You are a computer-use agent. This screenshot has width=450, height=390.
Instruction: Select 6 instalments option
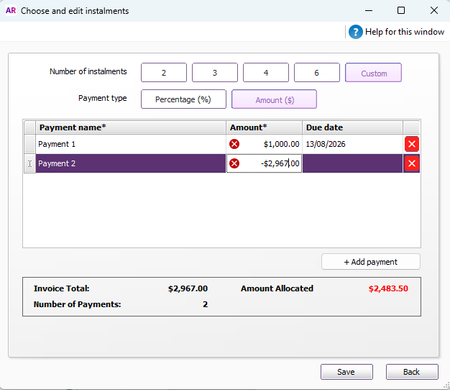(x=317, y=73)
